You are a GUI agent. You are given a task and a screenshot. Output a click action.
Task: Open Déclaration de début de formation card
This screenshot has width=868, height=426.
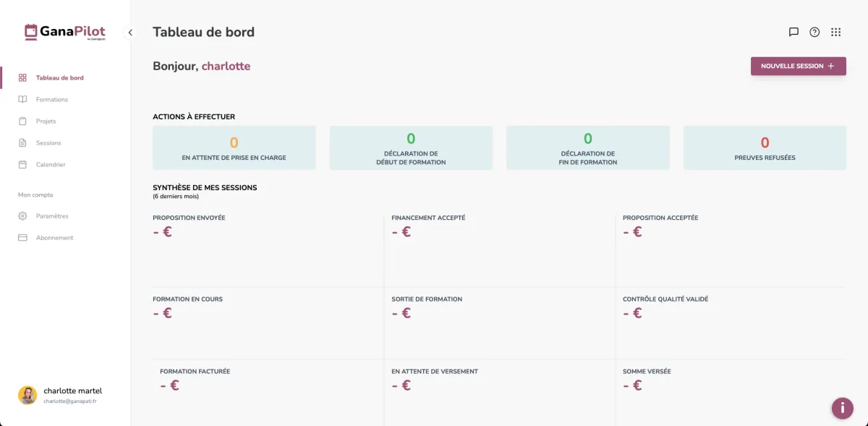point(411,148)
